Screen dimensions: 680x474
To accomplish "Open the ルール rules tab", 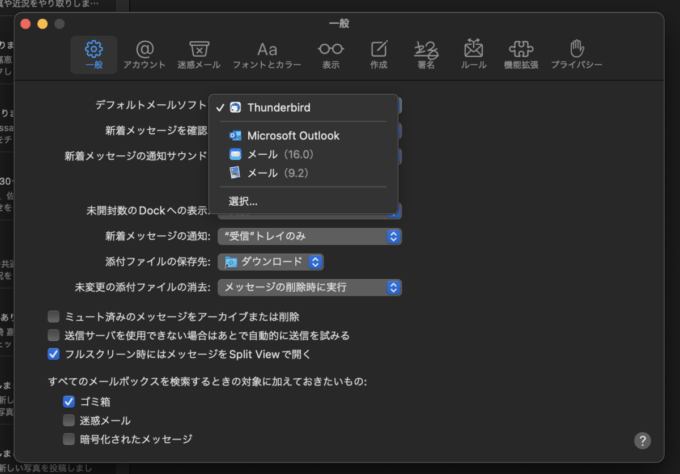I will click(474, 55).
